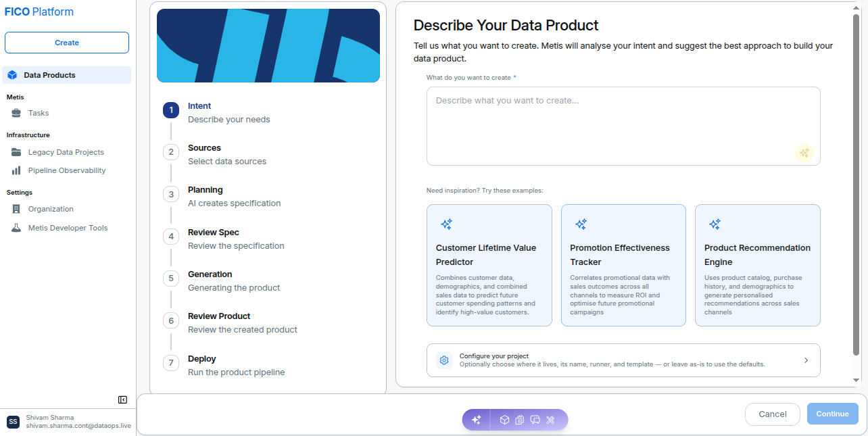Screen dimensions: 868x436
Task: Click step 2 Sources circle
Action: pyautogui.click(x=171, y=152)
